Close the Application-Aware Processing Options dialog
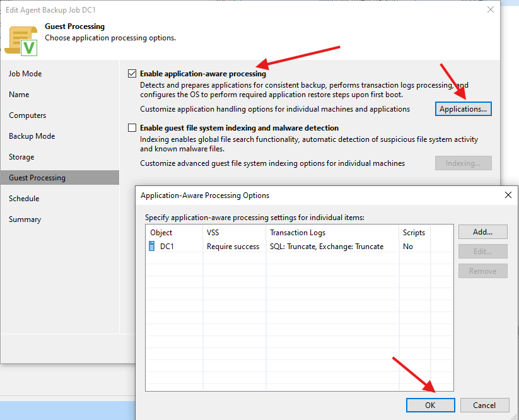Viewport: 519px width, 420px height. point(508,195)
